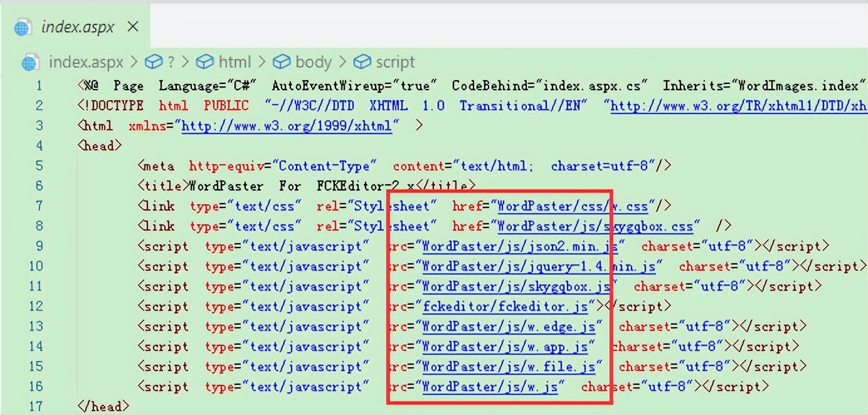Close the index.aspx editor tab

coord(133,27)
